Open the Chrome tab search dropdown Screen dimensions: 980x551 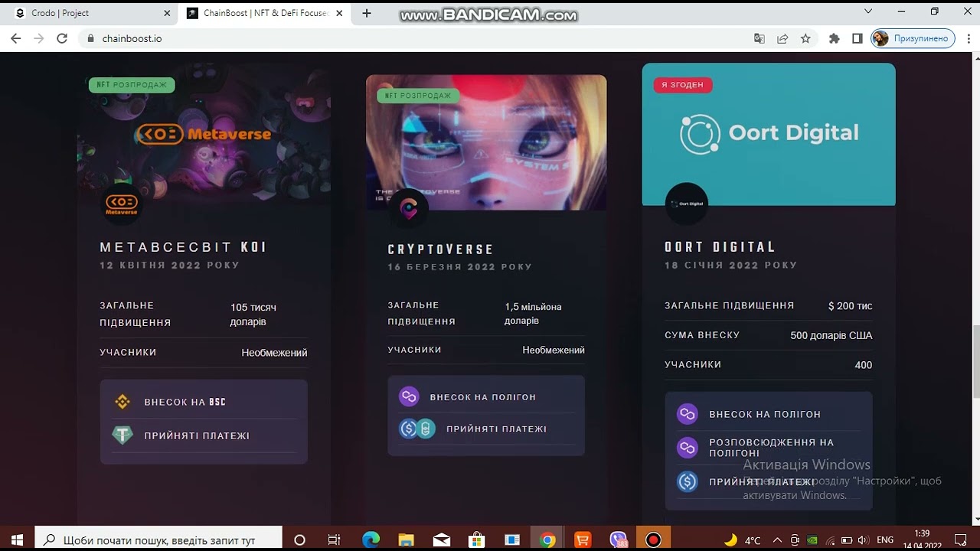click(868, 12)
